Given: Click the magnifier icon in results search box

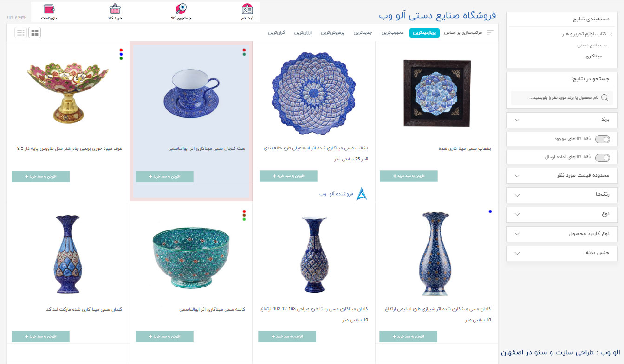Looking at the screenshot, I should tap(604, 97).
